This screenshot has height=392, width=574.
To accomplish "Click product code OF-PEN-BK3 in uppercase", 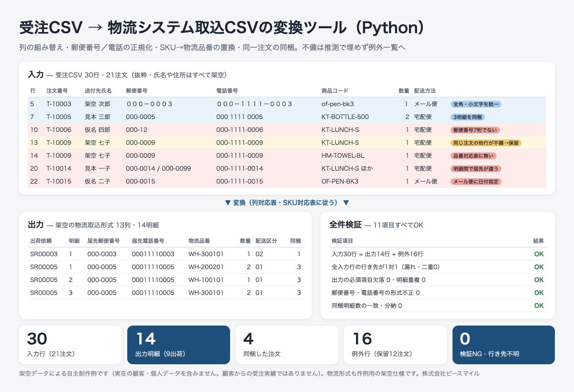I will click(x=340, y=181).
